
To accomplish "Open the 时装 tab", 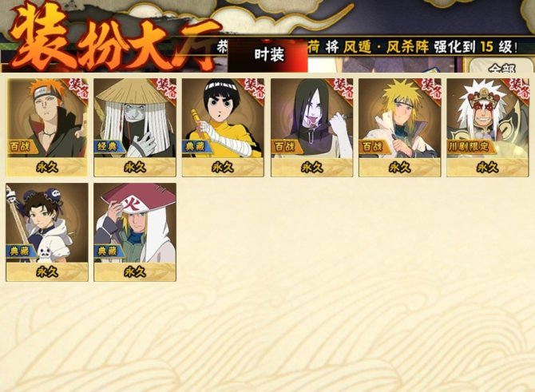I will coord(267,55).
